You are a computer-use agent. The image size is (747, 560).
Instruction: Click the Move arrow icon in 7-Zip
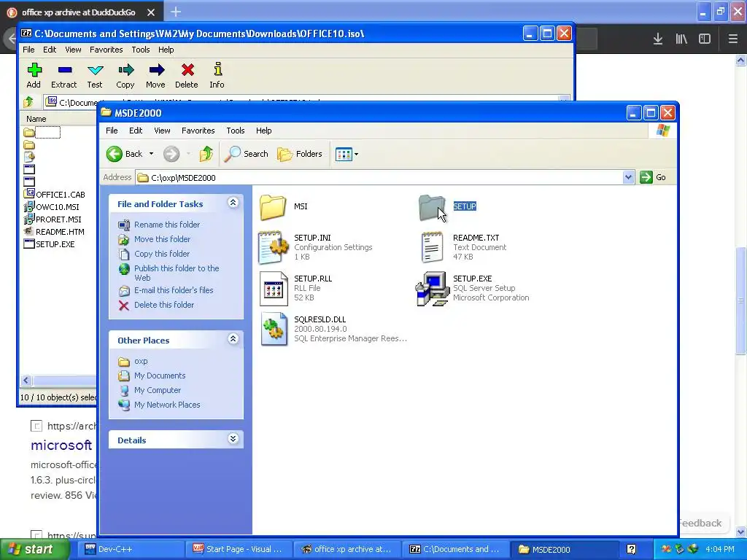156,75
